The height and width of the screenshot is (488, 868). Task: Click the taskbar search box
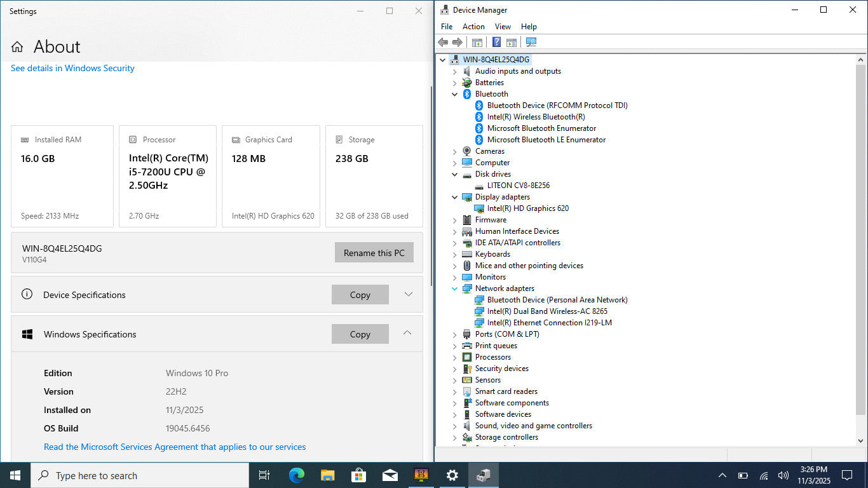click(x=140, y=475)
